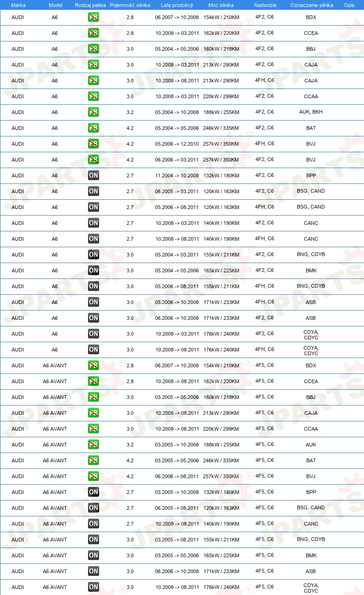Click the AUDI brand cell in the A6 AVANT BMK row
Viewport: 364px width, 595px height.
pyautogui.click(x=18, y=555)
